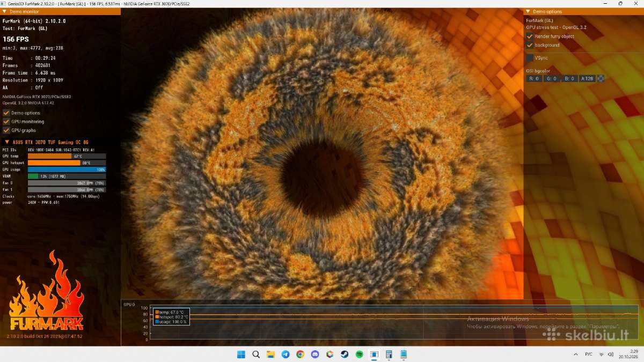Open taskbar Search

pos(256,354)
